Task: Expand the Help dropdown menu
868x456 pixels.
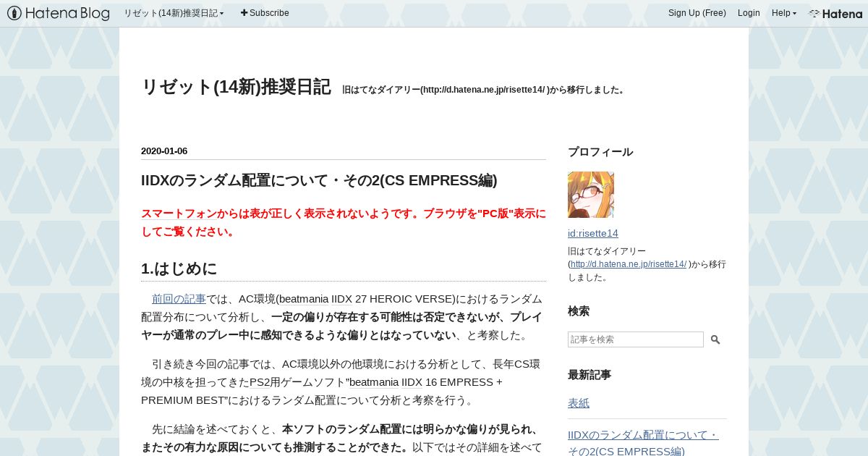Action: 784,13
